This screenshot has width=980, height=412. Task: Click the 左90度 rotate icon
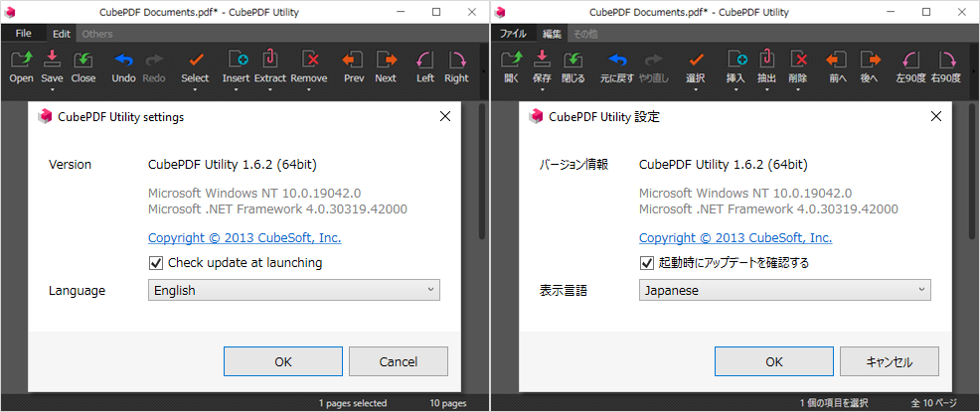pyautogui.click(x=910, y=60)
